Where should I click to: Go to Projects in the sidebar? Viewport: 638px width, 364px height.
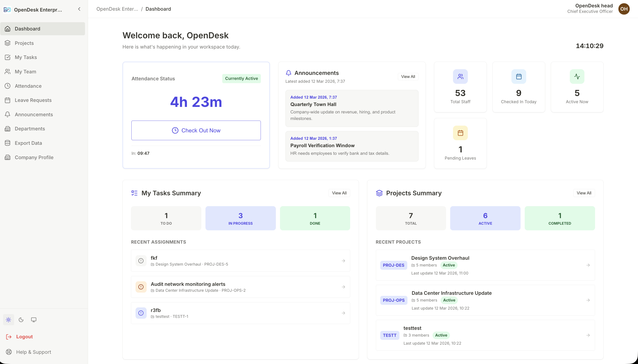[x=42, y=43]
